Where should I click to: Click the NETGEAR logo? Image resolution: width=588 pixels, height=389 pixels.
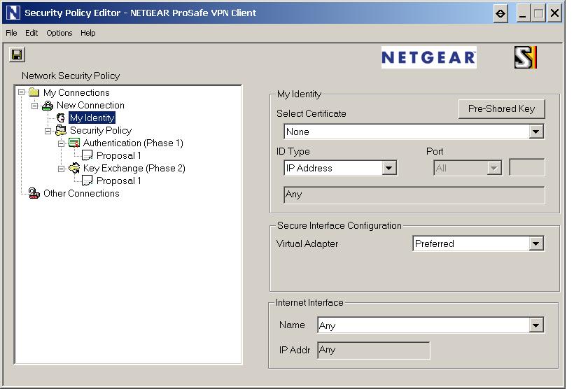pyautogui.click(x=429, y=57)
